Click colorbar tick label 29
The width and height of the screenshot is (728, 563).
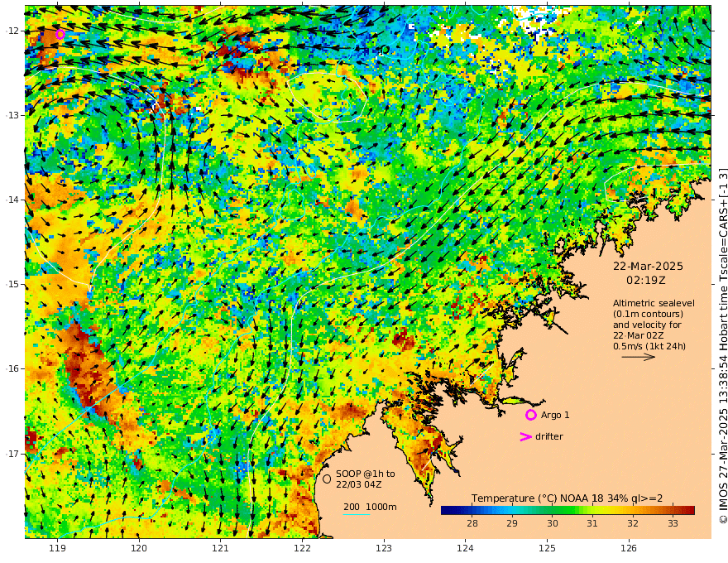(x=512, y=523)
